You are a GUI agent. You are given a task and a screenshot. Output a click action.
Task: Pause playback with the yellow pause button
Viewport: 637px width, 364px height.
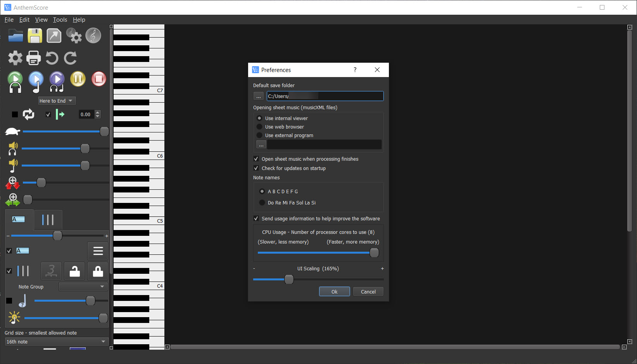tap(78, 79)
